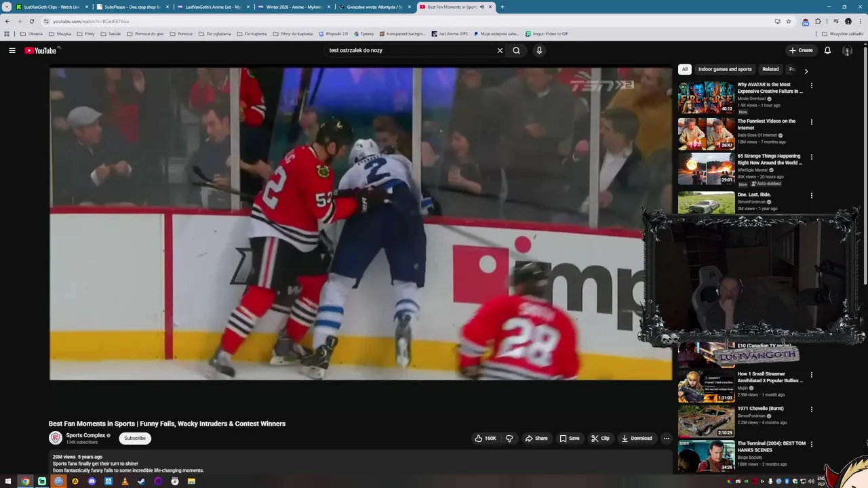Open the Create menu
The height and width of the screenshot is (488, 868).
tap(801, 50)
